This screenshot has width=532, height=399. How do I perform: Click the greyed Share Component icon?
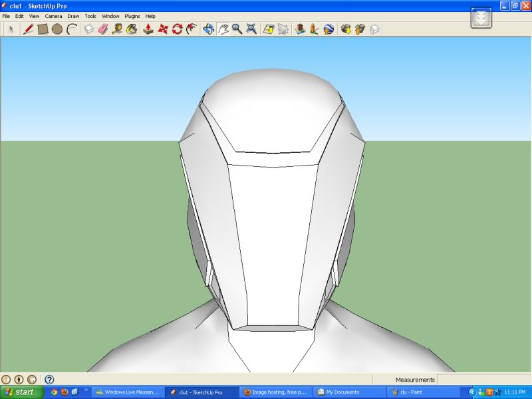tap(374, 29)
